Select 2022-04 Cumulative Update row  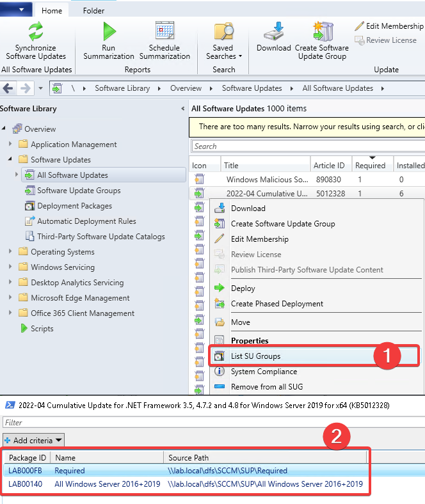[x=307, y=194]
